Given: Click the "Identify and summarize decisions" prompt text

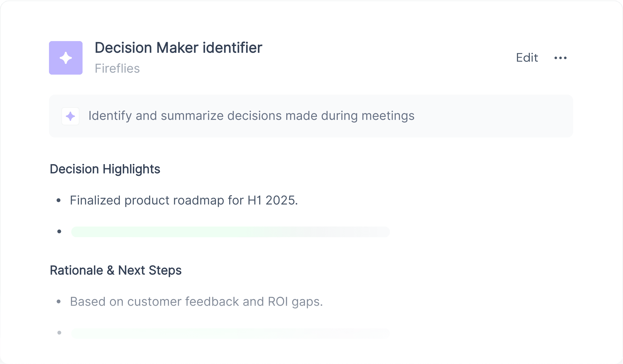Looking at the screenshot, I should click(x=251, y=116).
